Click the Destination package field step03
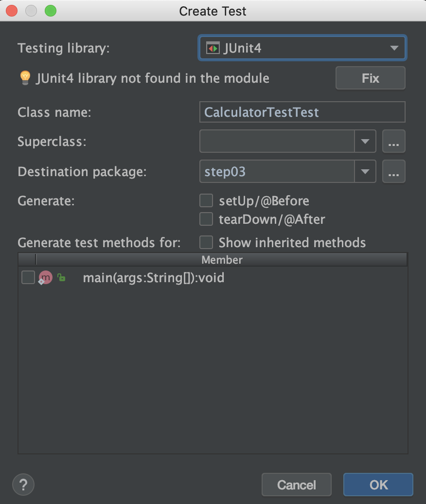The height and width of the screenshot is (504, 426). point(277,171)
